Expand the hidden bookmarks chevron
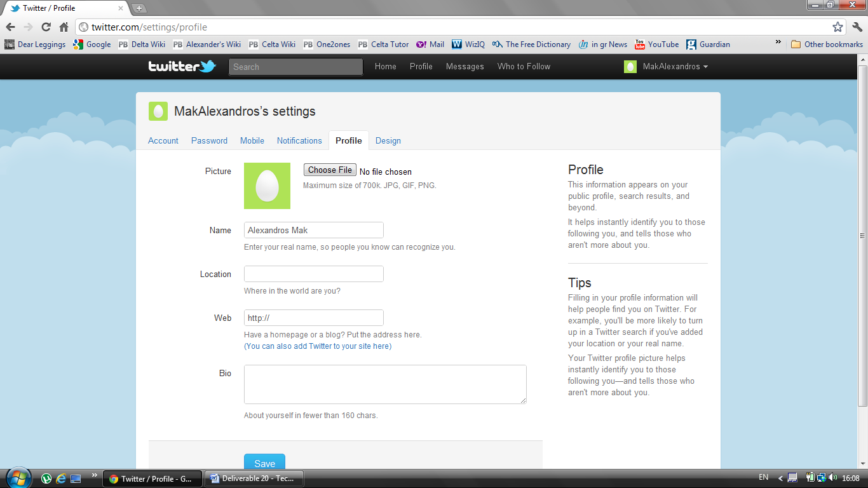 [778, 43]
